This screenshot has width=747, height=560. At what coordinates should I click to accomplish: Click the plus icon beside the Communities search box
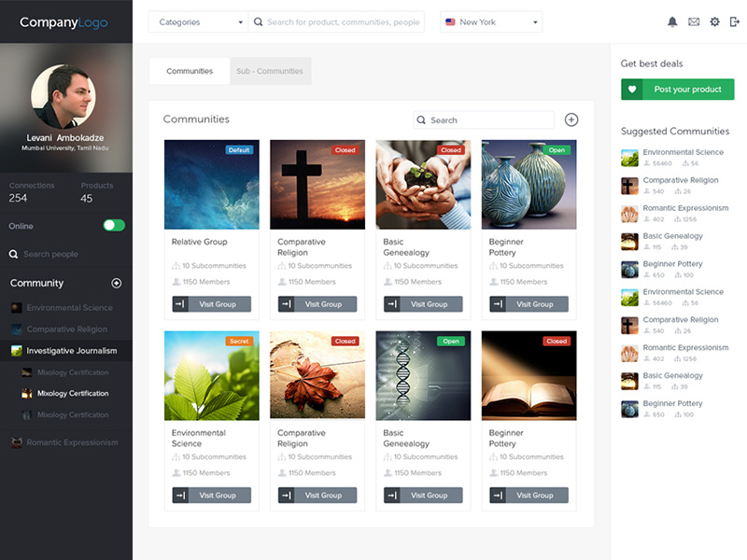tap(571, 119)
